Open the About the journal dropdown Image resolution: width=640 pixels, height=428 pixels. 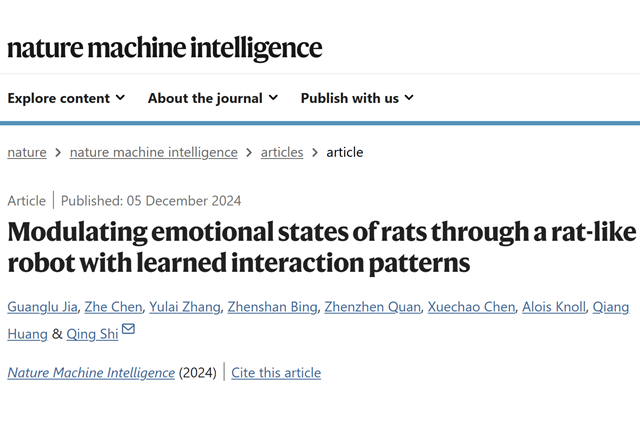coord(213,98)
